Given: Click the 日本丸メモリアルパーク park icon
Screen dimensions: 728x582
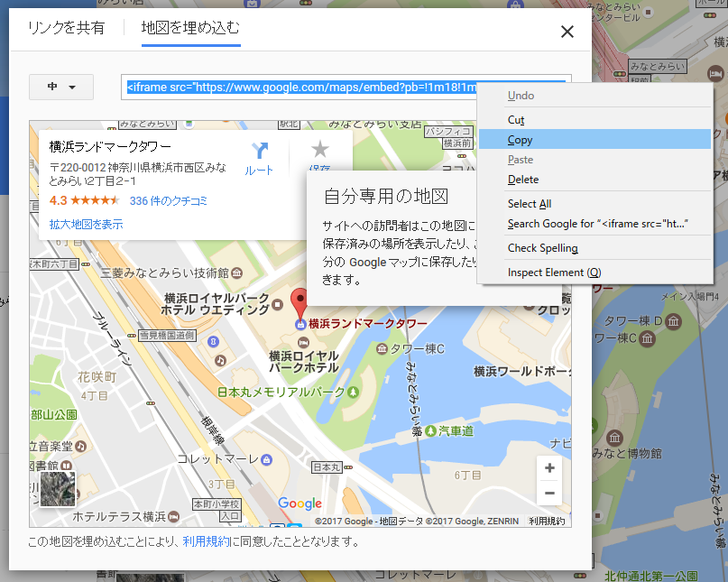Looking at the screenshot, I should pyautogui.click(x=354, y=392).
